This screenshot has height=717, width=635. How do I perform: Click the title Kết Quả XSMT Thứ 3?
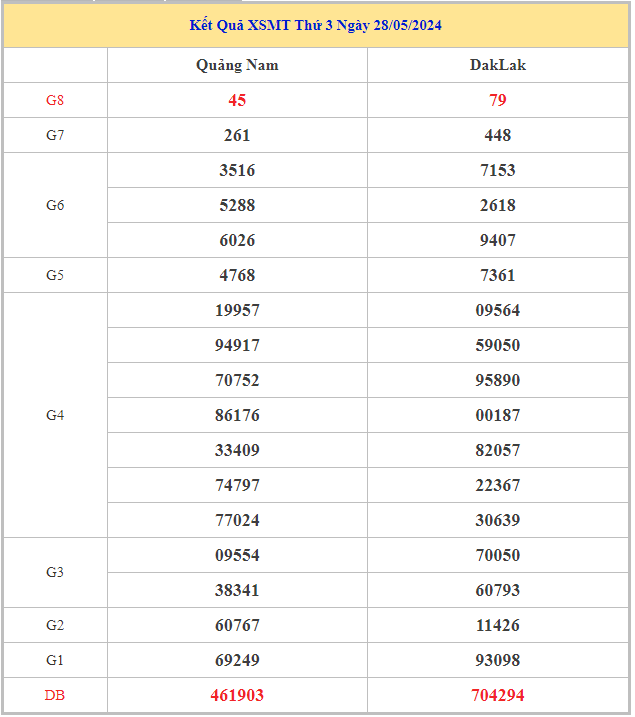pyautogui.click(x=315, y=25)
